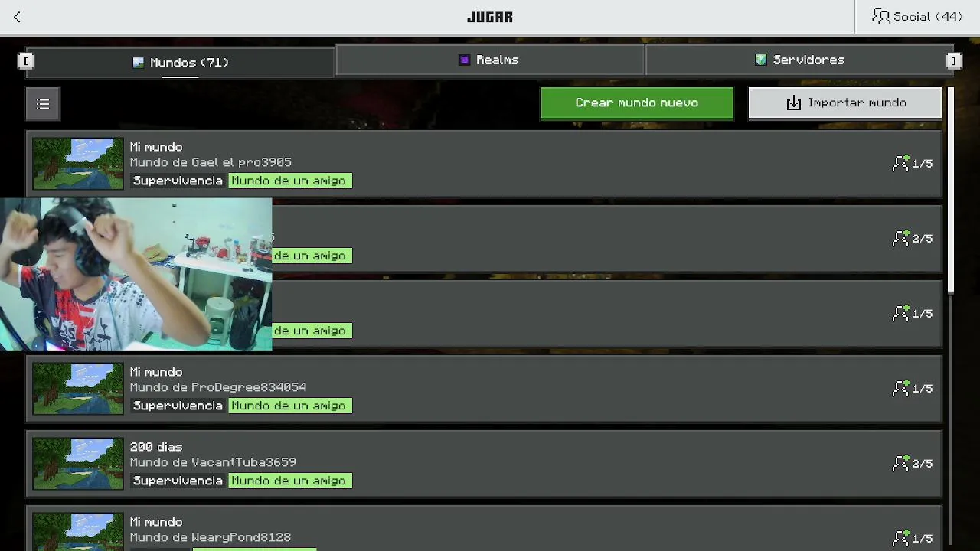Select 'Mundo de WearyFond8128' text

click(x=211, y=537)
